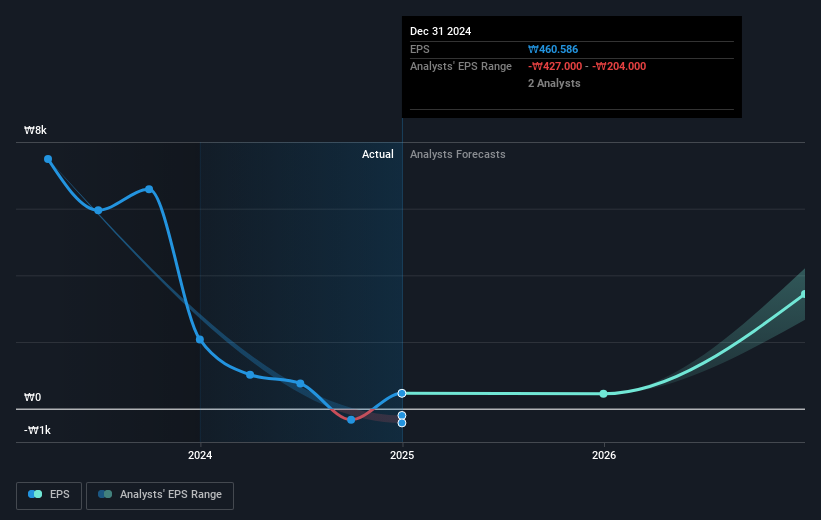This screenshot has height=520, width=821.
Task: Click the 2025 x-axis label
Action: click(x=402, y=455)
